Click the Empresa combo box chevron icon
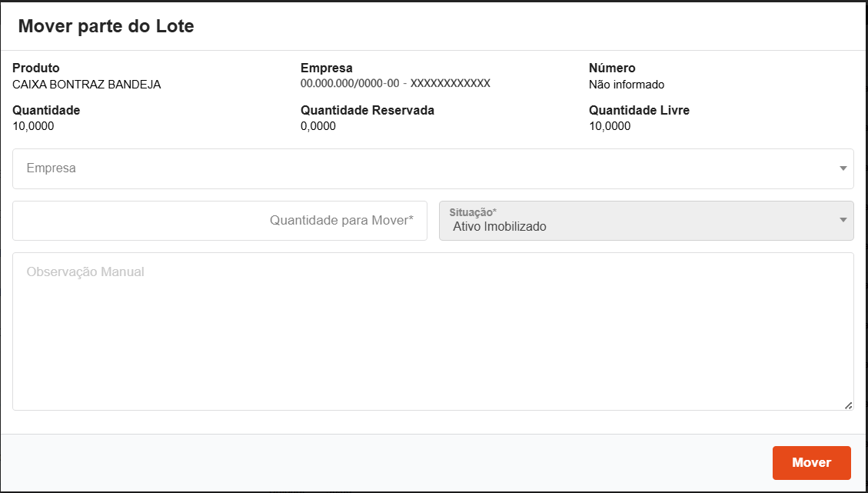 point(842,168)
